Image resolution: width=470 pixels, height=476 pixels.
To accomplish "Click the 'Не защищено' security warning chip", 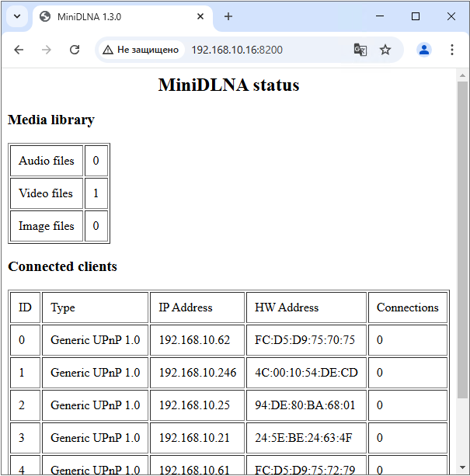I will pos(141,50).
